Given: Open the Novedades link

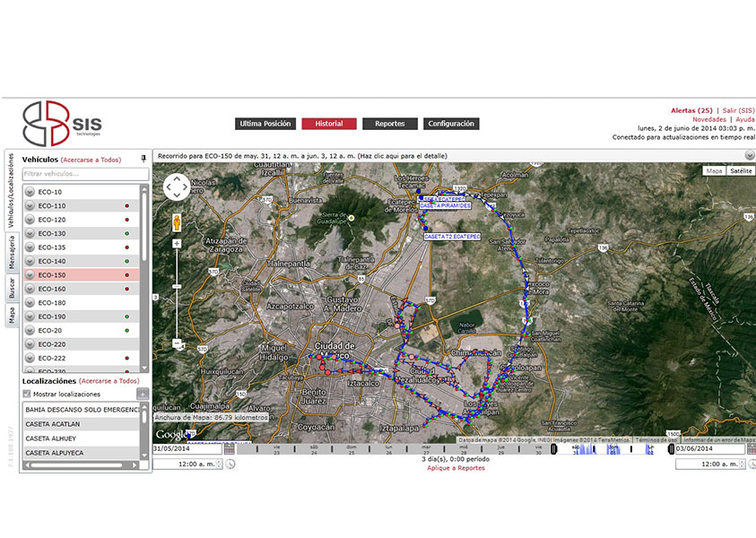Looking at the screenshot, I should (x=709, y=119).
